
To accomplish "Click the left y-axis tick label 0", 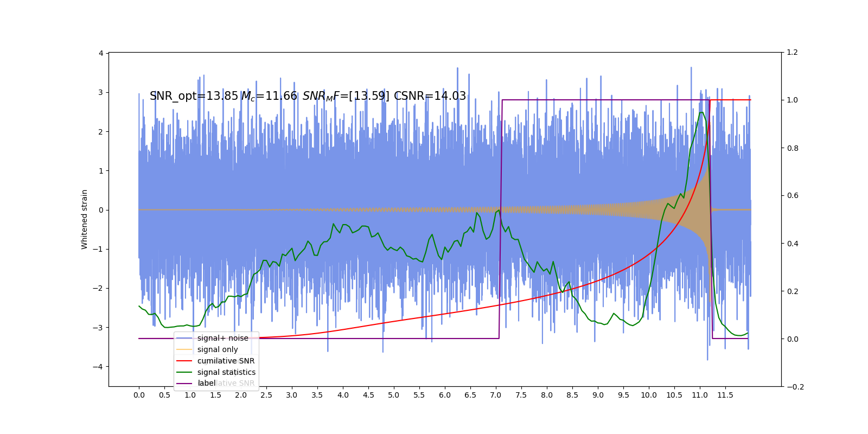I will click(101, 210).
